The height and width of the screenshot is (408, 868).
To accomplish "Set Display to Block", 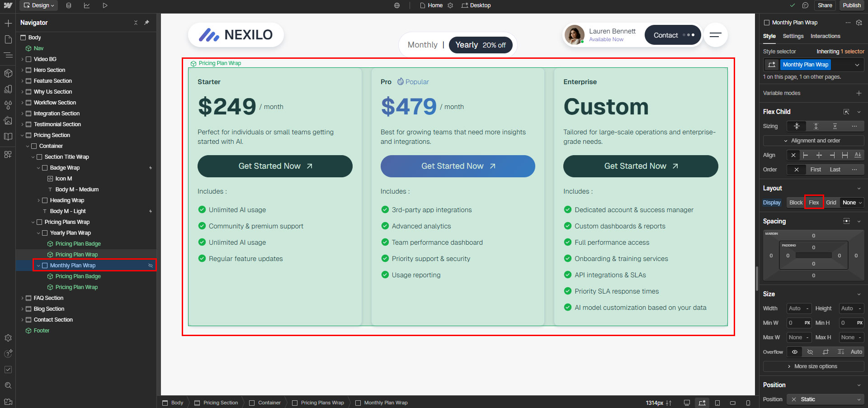I will (796, 203).
